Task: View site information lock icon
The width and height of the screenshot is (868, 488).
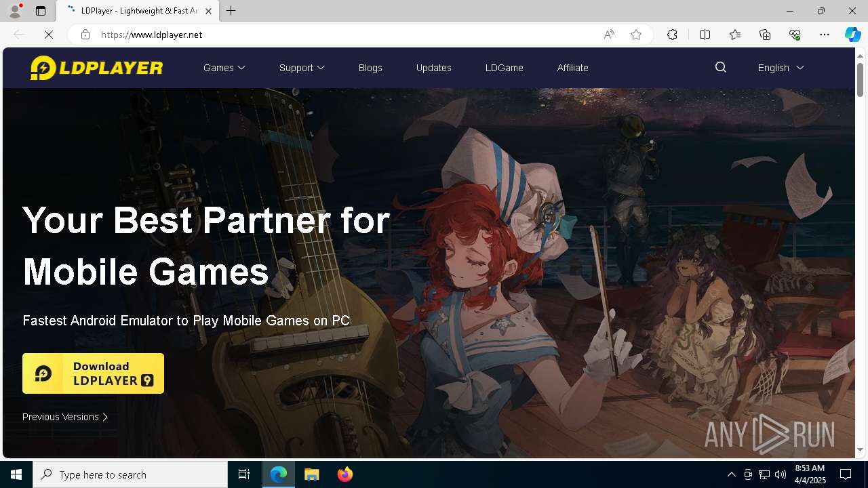Action: pos(85,35)
